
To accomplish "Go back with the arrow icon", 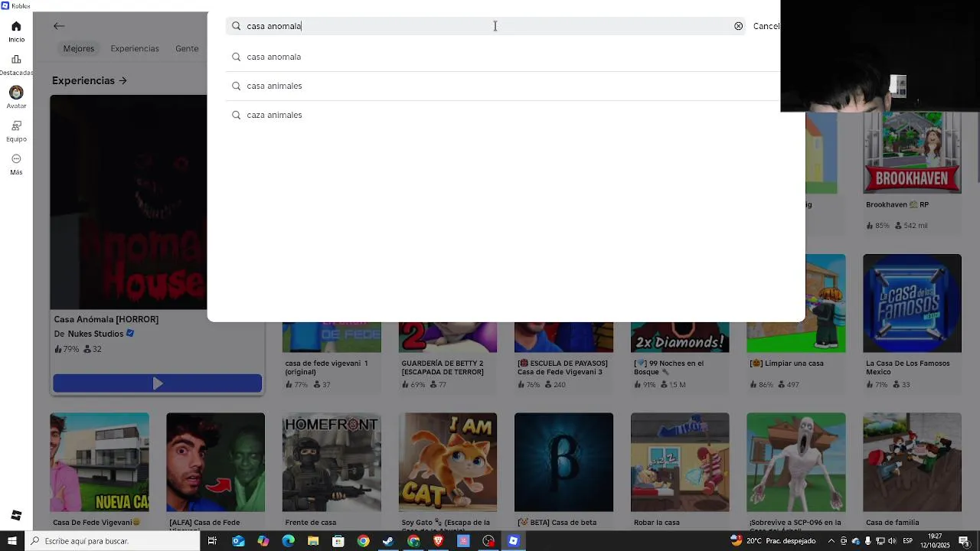I will coord(59,26).
